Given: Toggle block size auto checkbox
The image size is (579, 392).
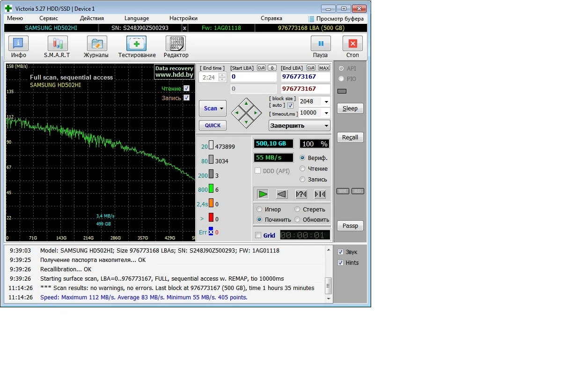Looking at the screenshot, I should (290, 106).
